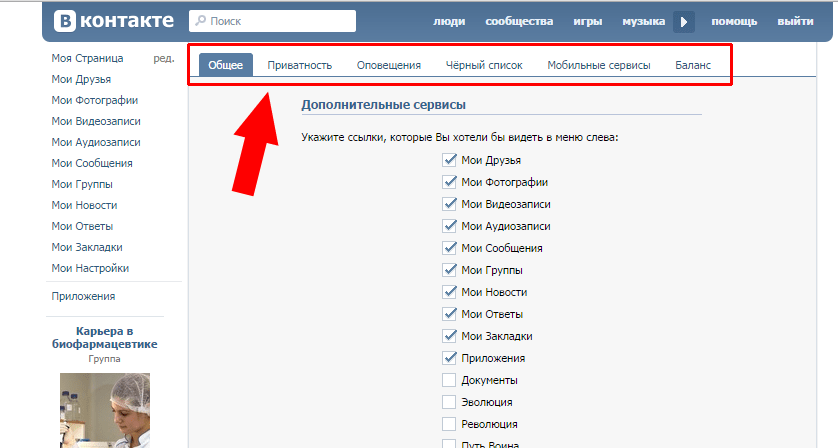Open the Чёрный список tab
This screenshot has width=838, height=448.
pos(484,65)
